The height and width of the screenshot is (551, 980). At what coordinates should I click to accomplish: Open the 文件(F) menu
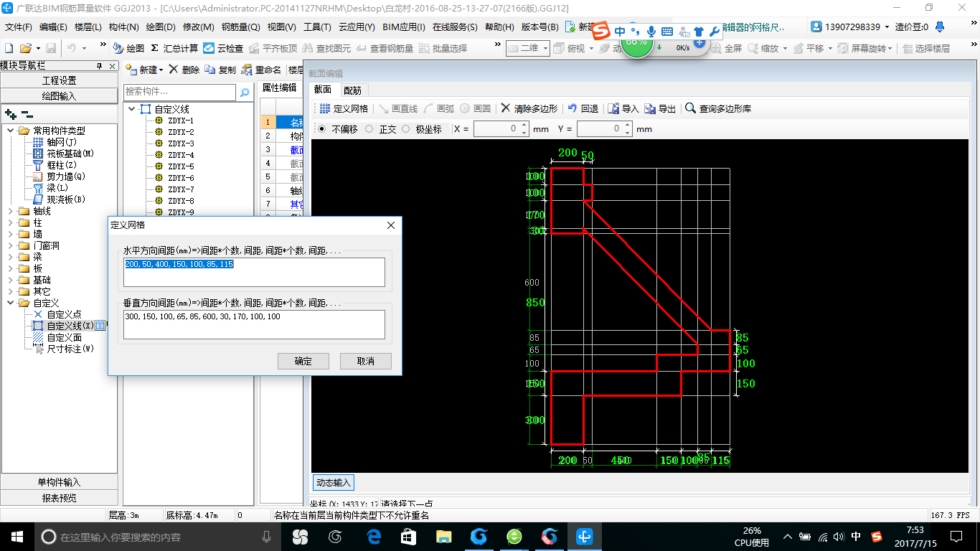19,27
